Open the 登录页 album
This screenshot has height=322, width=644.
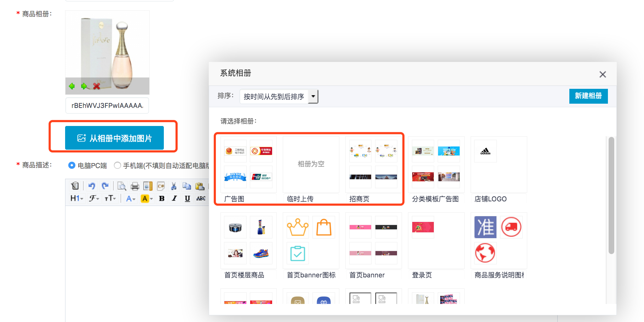(x=436, y=240)
